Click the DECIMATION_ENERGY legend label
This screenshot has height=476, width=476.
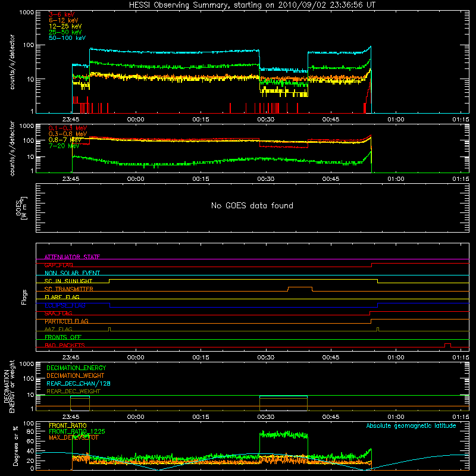(76, 368)
